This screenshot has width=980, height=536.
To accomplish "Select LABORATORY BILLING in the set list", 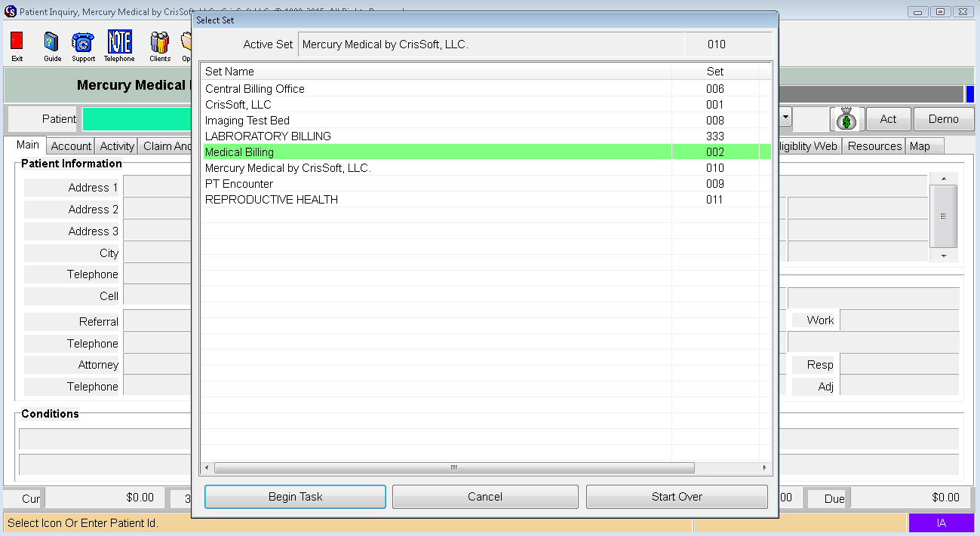I will [x=268, y=136].
